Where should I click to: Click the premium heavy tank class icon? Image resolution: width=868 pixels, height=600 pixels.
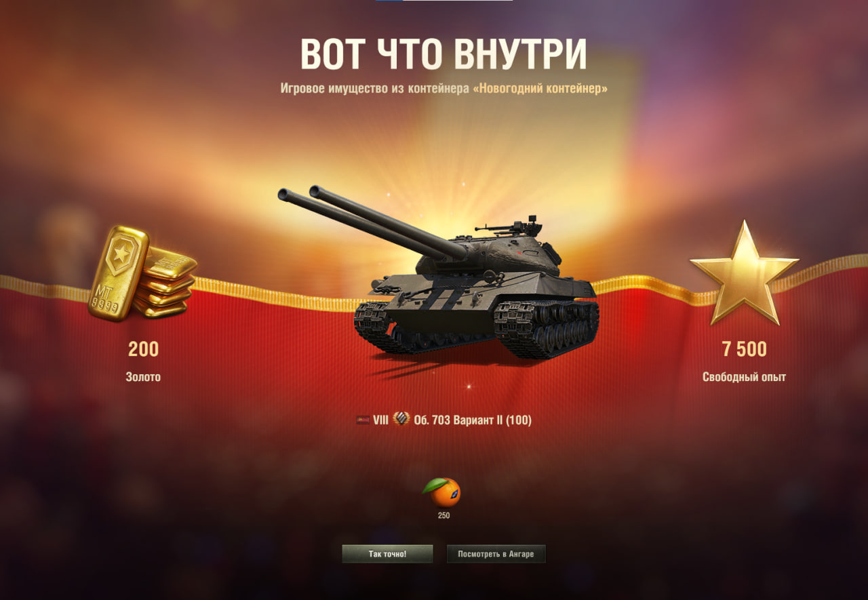(401, 420)
